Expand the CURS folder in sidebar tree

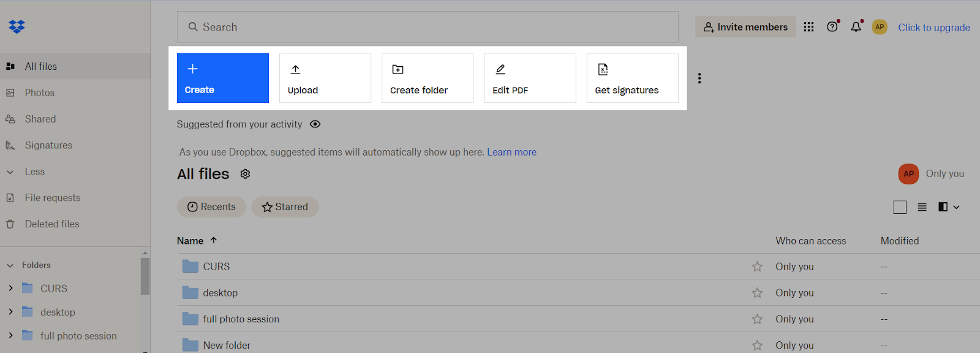10,288
